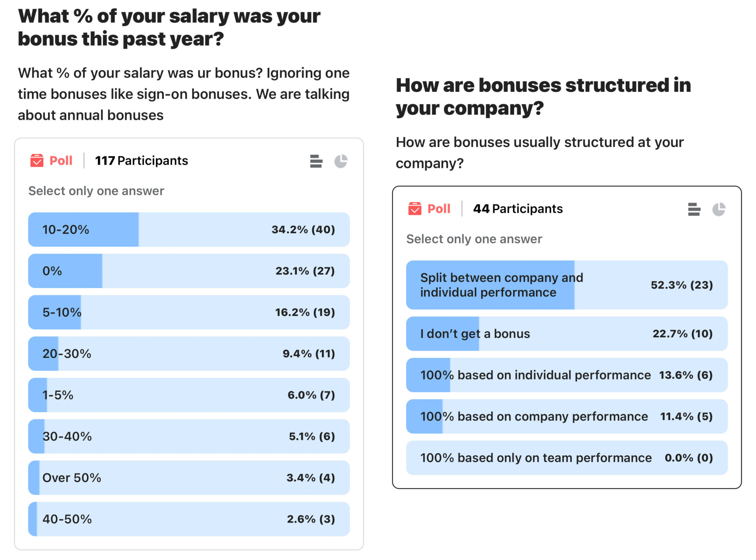Switch the bonus structure poll to pie chart view

point(719,209)
